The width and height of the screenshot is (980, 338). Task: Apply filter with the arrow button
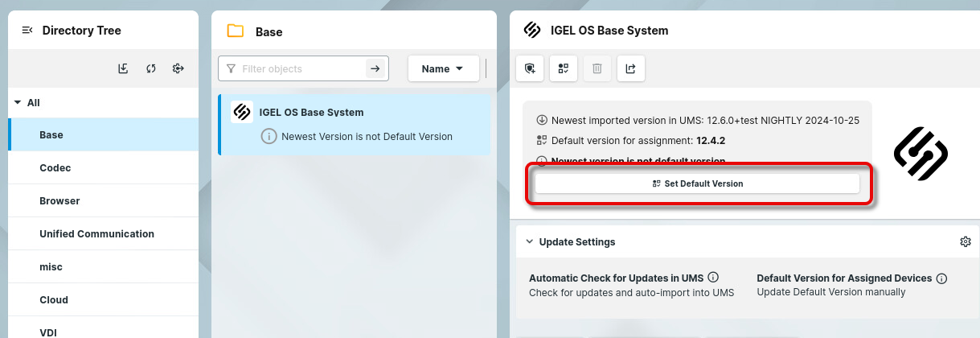click(375, 69)
